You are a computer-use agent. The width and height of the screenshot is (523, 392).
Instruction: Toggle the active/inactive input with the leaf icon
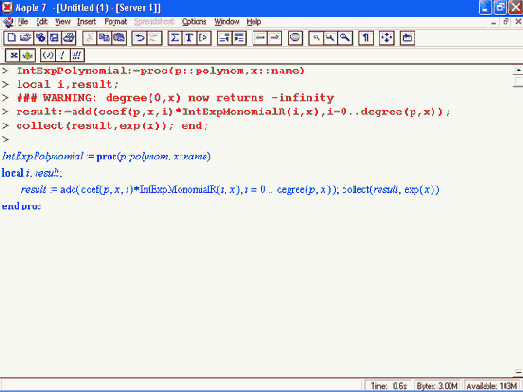[28, 55]
